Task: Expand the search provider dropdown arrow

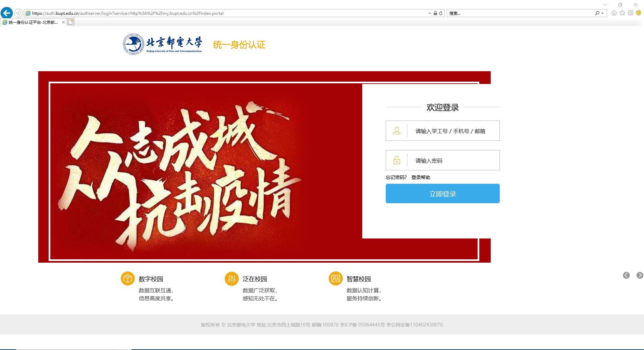Action: click(603, 13)
